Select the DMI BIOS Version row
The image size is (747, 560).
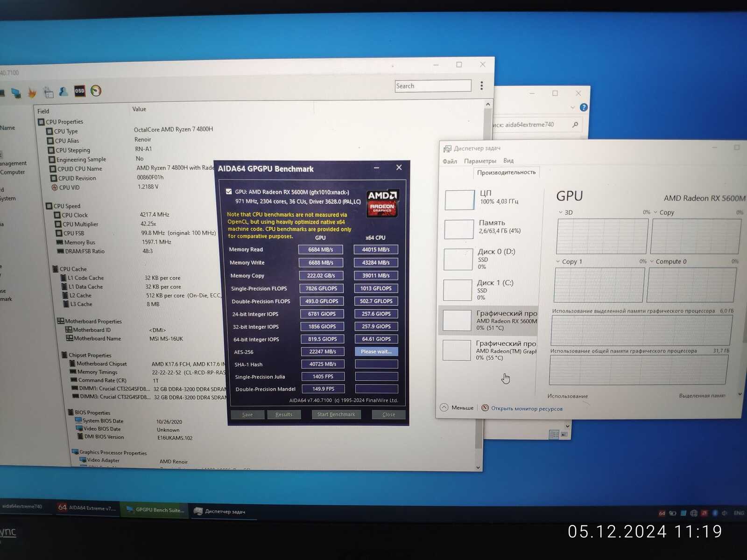[135, 438]
